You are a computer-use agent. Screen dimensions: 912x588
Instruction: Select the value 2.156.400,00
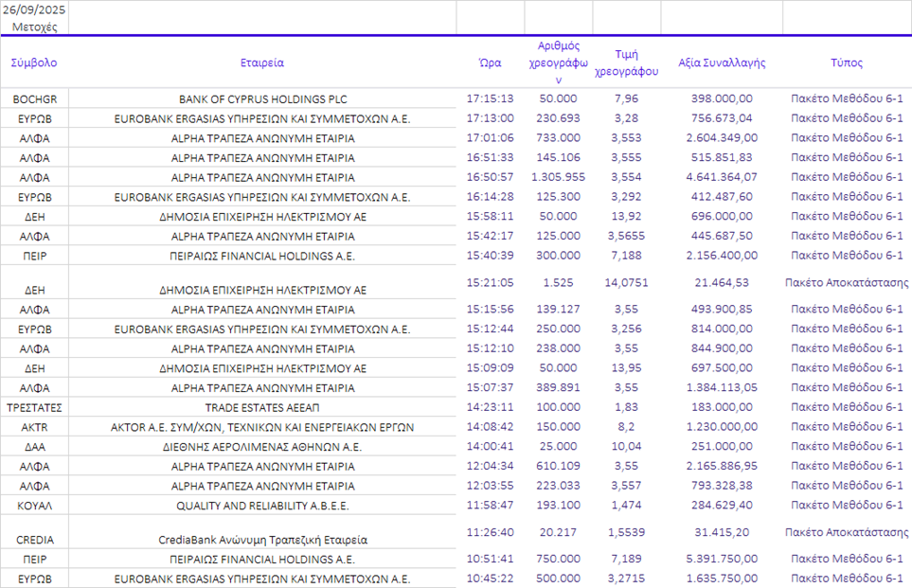[722, 256]
